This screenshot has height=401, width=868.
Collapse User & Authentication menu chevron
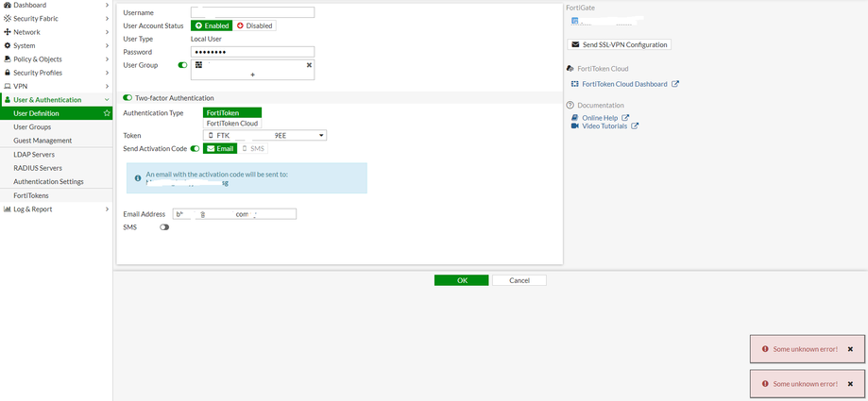107,100
